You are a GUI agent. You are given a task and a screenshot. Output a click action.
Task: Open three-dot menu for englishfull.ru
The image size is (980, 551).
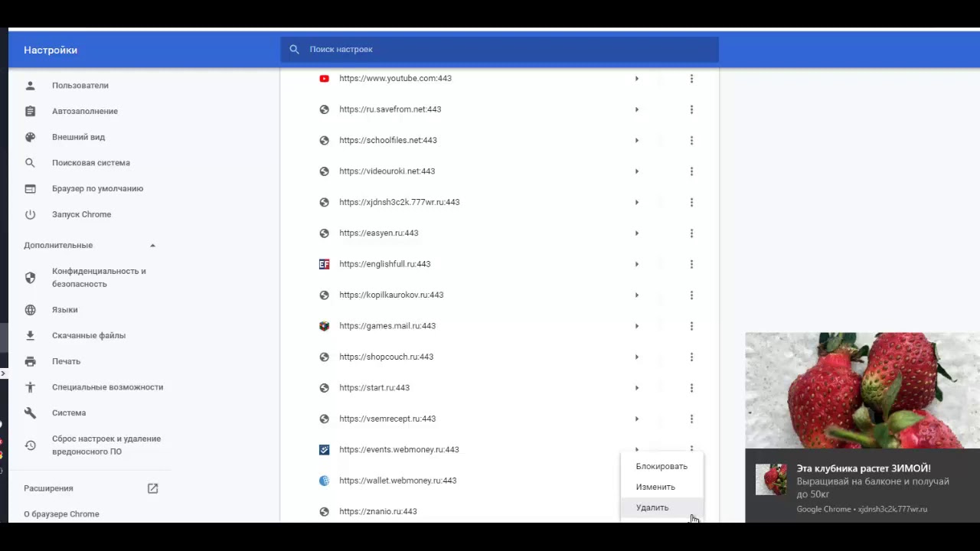691,264
